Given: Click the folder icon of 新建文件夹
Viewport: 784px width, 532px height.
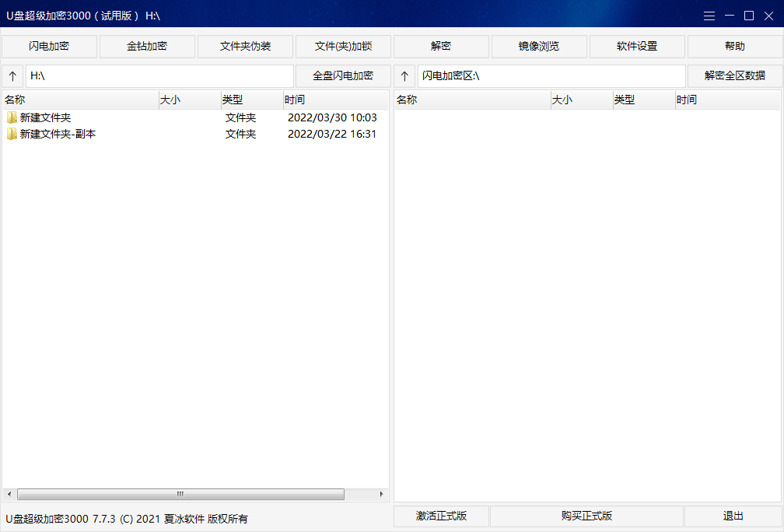Looking at the screenshot, I should pyautogui.click(x=10, y=117).
